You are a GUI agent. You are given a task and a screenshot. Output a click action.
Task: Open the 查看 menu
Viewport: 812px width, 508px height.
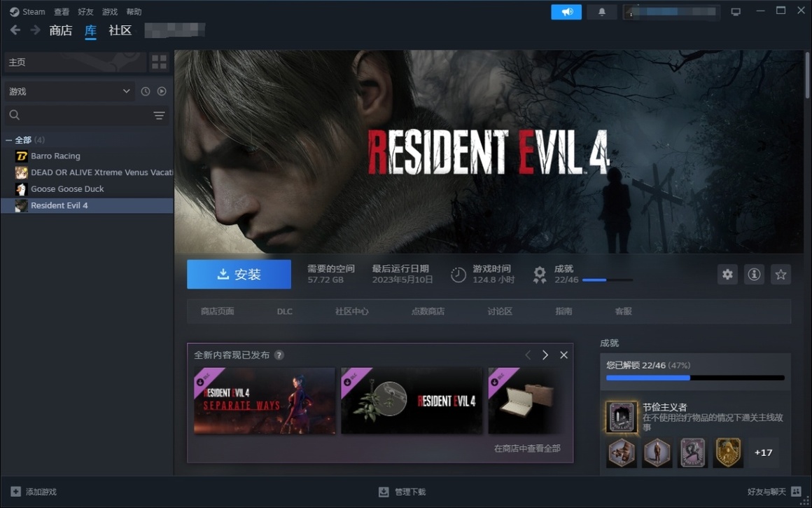61,11
